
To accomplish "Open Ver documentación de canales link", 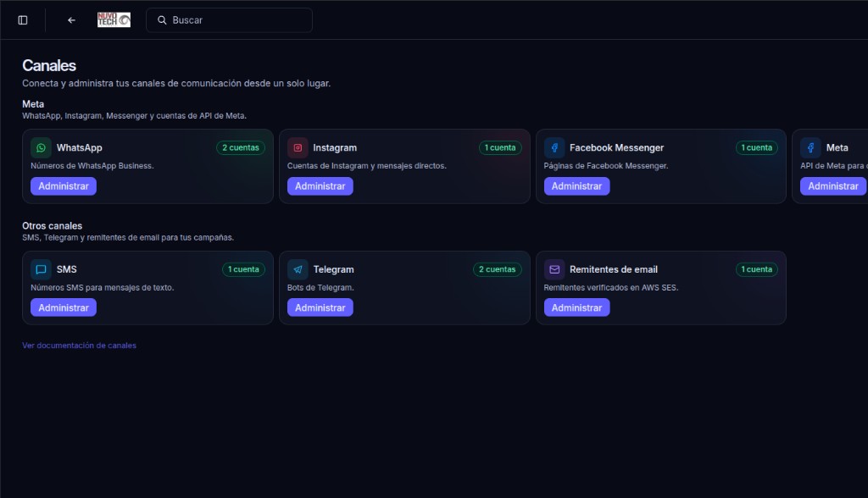I will click(x=79, y=346).
